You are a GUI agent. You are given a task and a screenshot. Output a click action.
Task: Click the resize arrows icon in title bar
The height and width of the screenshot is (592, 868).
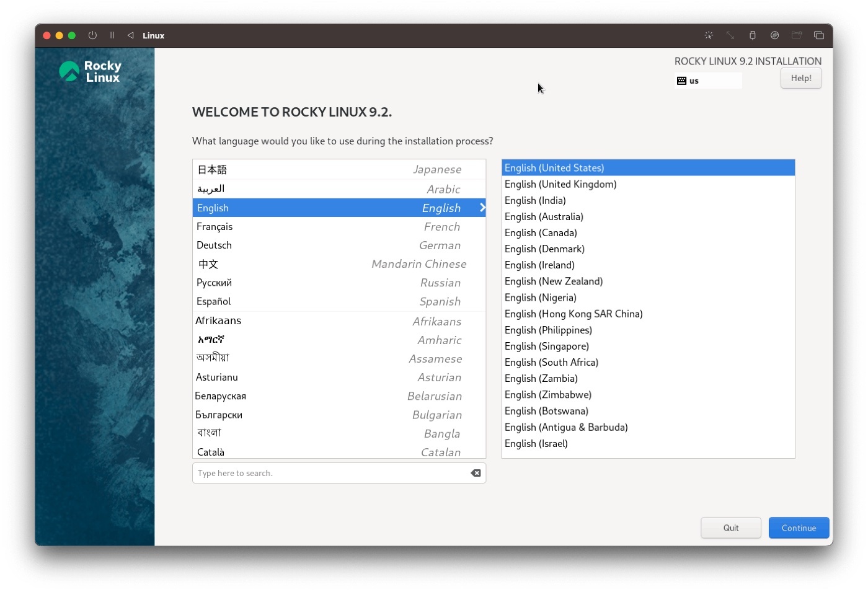730,35
